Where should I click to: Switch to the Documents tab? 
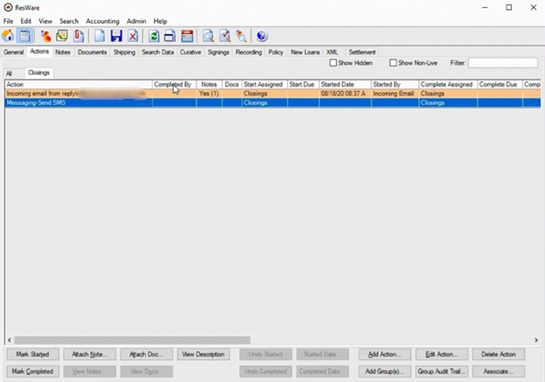92,52
